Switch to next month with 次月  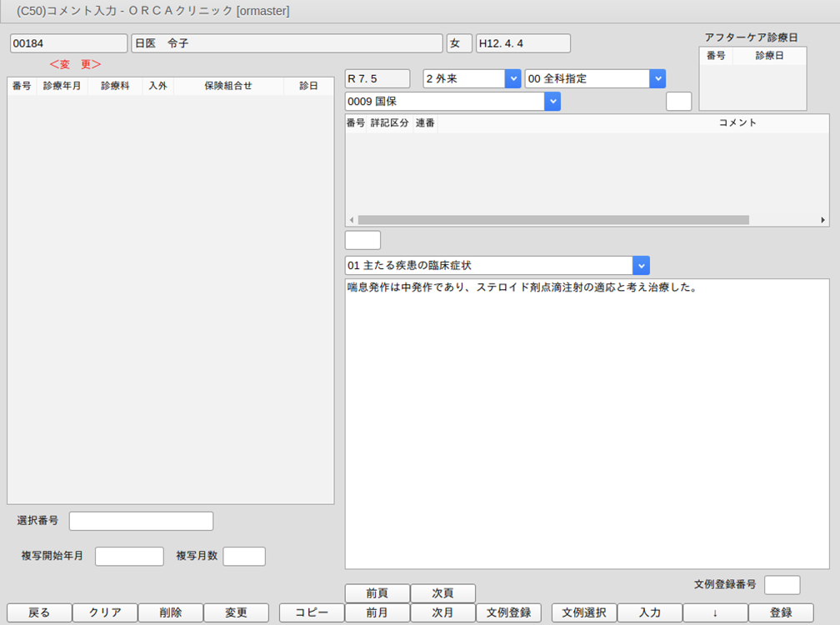[442, 612]
